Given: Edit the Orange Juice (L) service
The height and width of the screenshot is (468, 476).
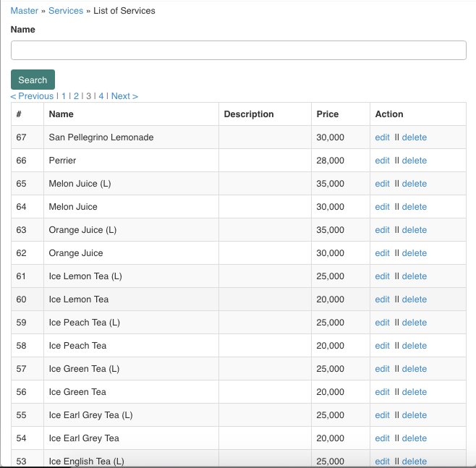Looking at the screenshot, I should click(382, 230).
